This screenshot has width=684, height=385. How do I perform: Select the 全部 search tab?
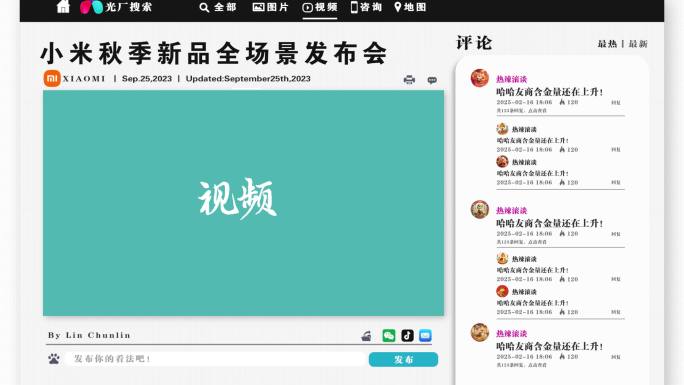pyautogui.click(x=218, y=7)
